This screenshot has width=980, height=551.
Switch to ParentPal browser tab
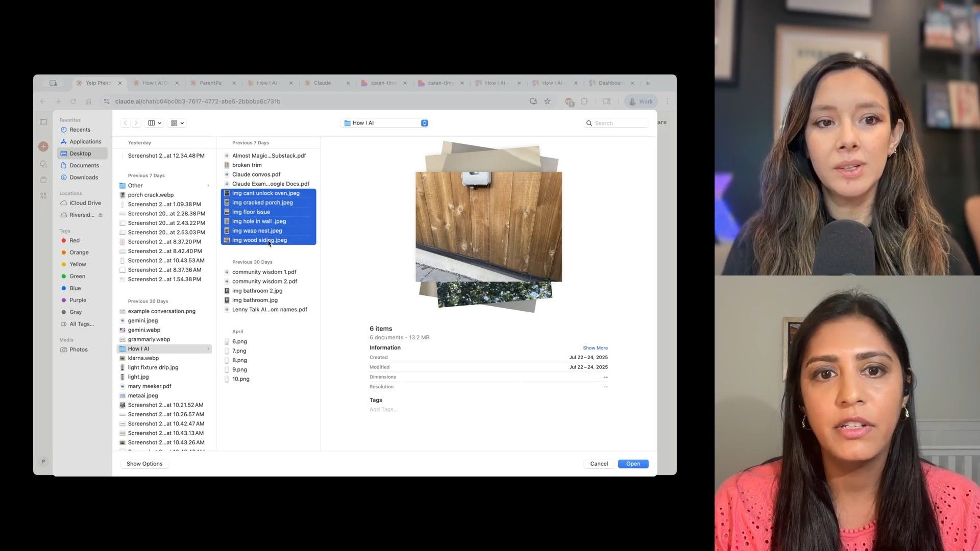(x=211, y=83)
